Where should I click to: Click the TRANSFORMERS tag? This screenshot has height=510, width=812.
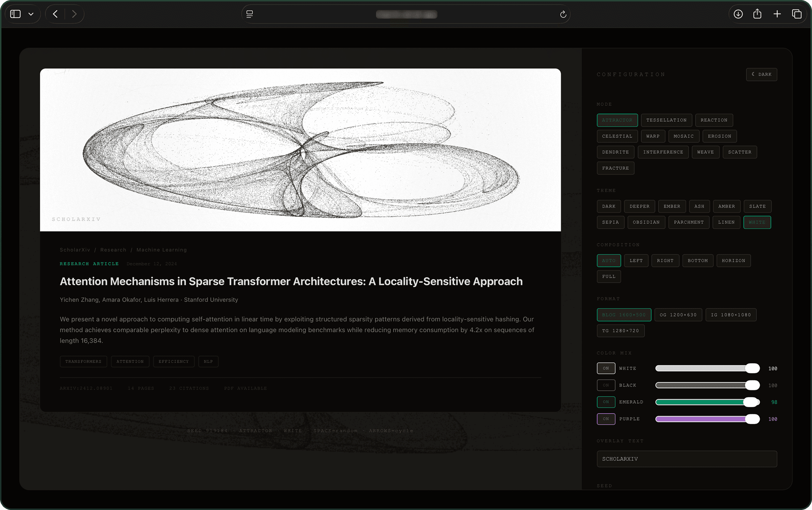[83, 362]
